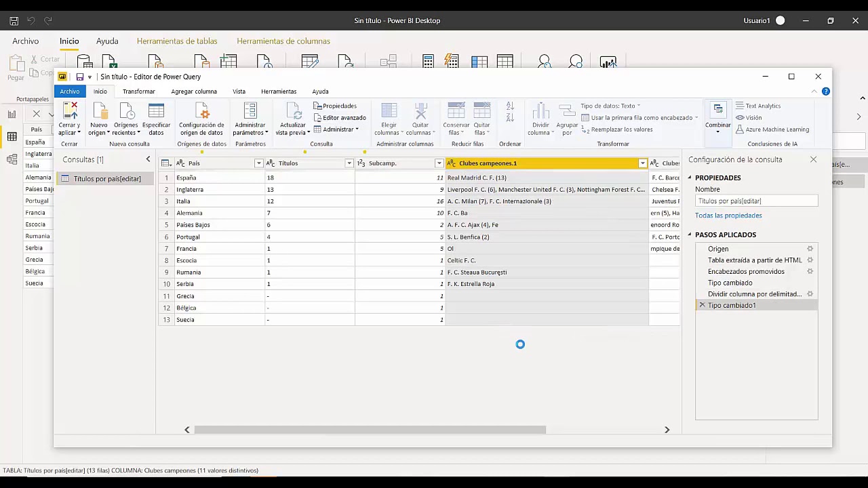The height and width of the screenshot is (488, 868).
Task: Open the Herramientas tab in Power Query
Action: coord(279,91)
